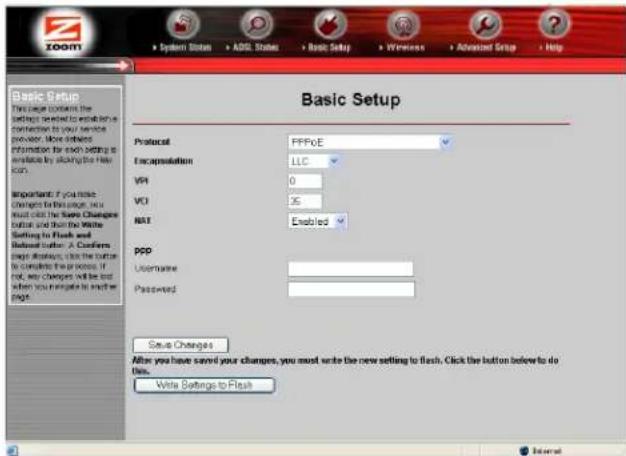This screenshot has height=456, width=626.
Task: Click the PPP section label
Action: (143, 251)
